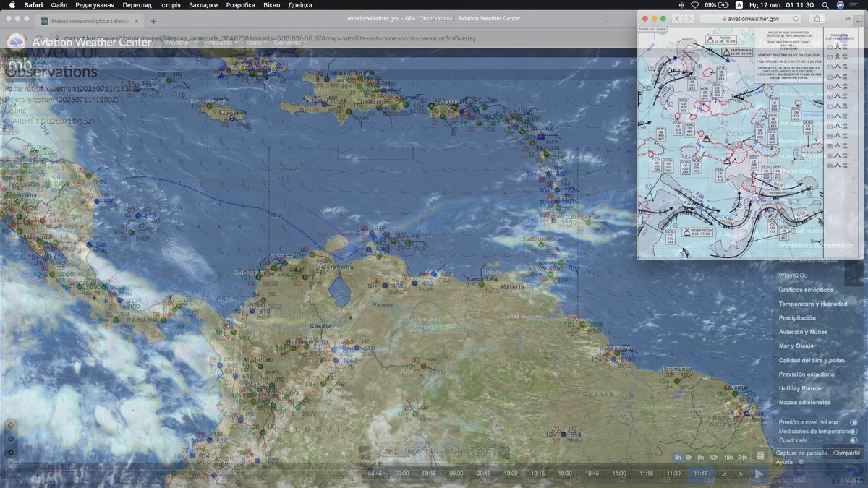Open the Довідка menu

(x=300, y=4)
